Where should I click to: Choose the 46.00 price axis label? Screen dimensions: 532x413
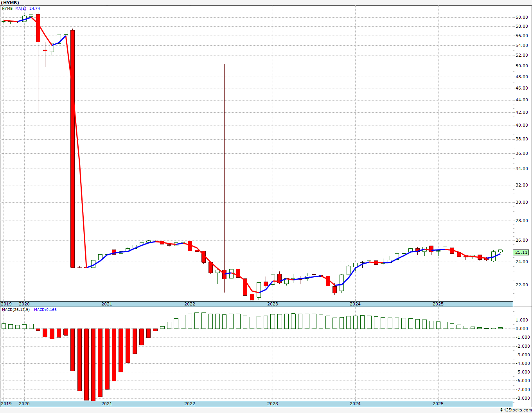[x=522, y=88]
